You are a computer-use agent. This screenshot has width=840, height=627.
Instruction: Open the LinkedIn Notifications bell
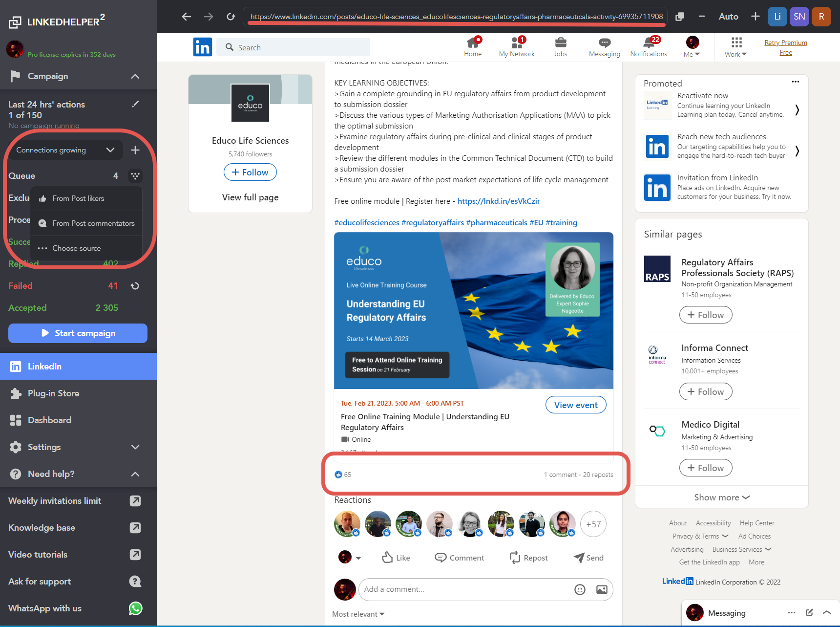point(648,47)
